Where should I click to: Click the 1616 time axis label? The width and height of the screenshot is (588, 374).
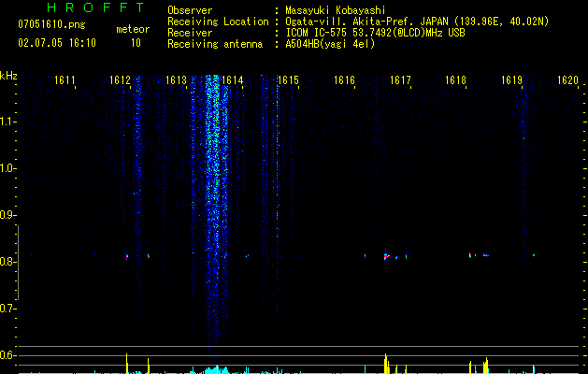coord(344,80)
